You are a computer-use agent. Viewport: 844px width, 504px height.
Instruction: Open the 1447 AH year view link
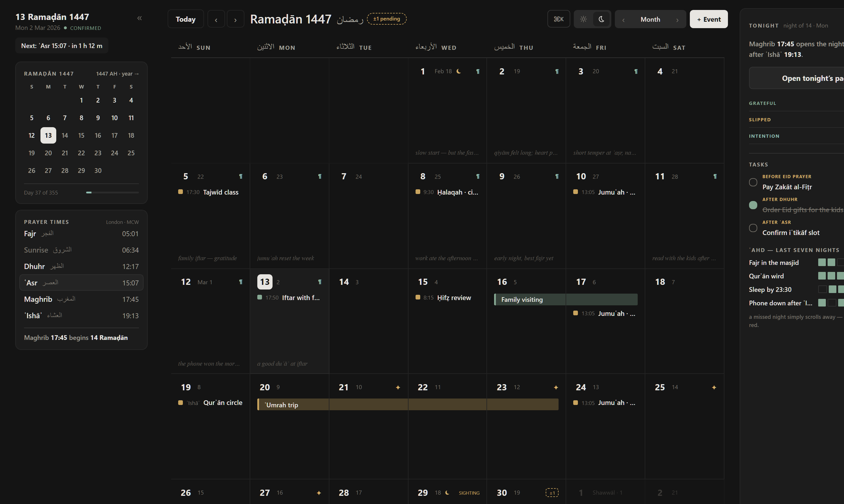[x=117, y=74]
